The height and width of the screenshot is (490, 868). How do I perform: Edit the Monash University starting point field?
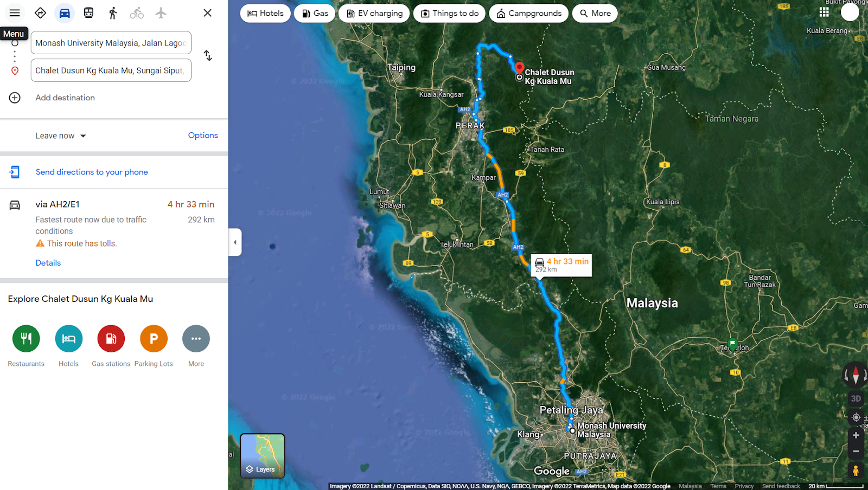click(x=111, y=43)
